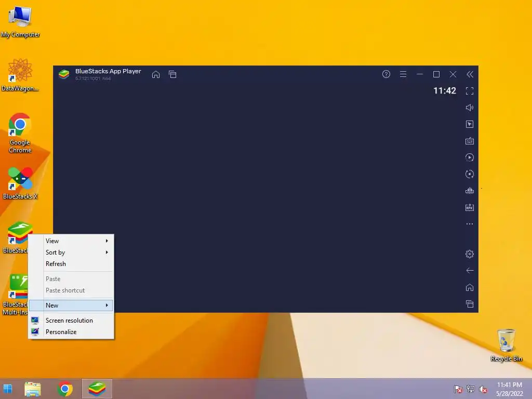532x399 pixels.
Task: Open the BlueStacks hamburger menu
Action: point(403,74)
